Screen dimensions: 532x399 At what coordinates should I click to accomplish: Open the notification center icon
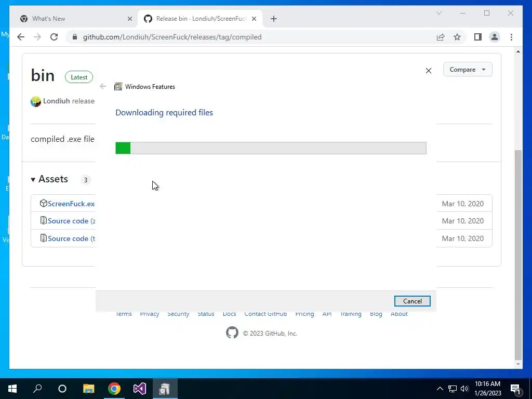click(x=515, y=389)
